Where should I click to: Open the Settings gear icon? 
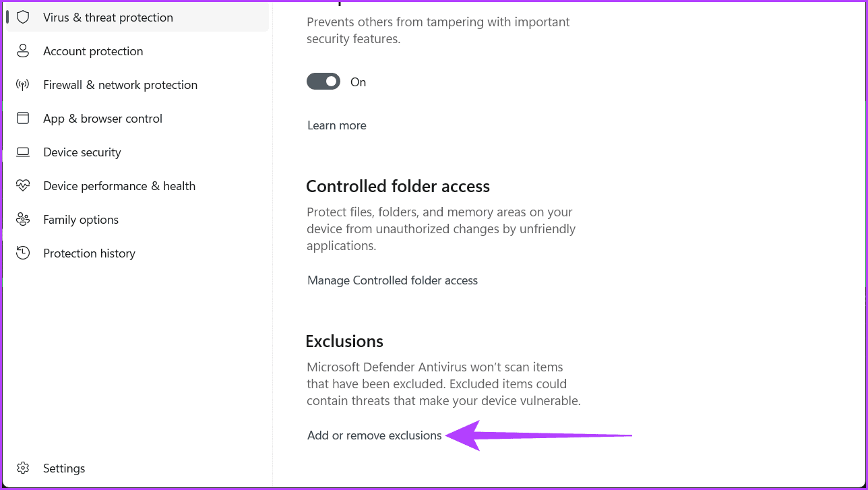(23, 468)
